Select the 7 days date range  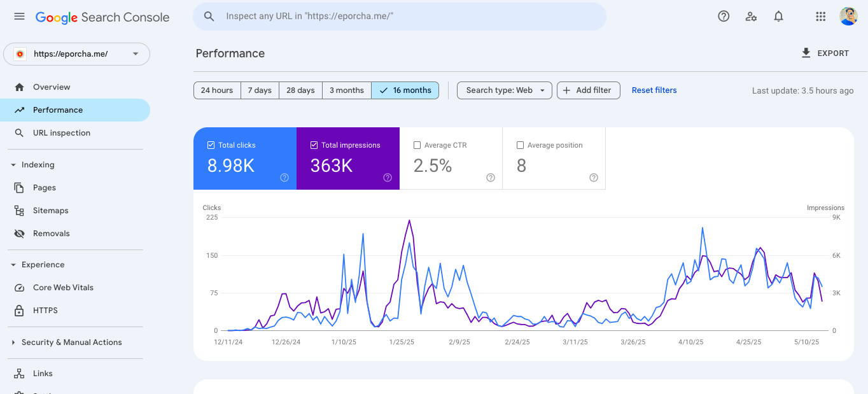(260, 90)
